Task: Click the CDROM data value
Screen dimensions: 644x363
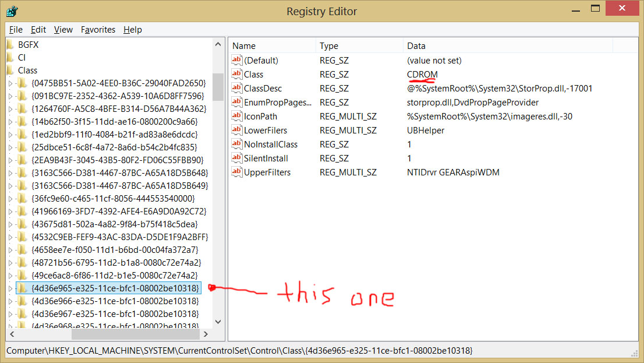Action: point(422,75)
